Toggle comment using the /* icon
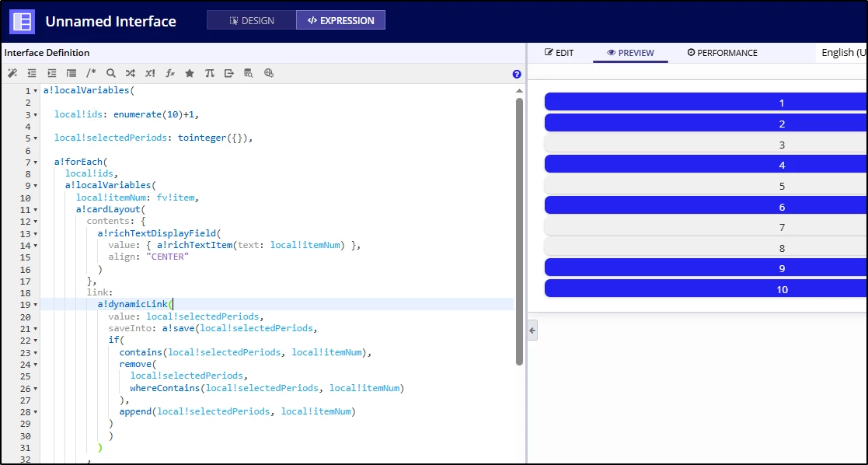This screenshot has height=465, width=868. 91,73
